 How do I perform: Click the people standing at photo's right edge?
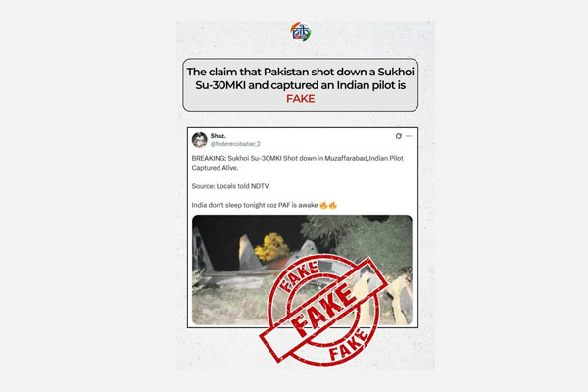(x=398, y=295)
